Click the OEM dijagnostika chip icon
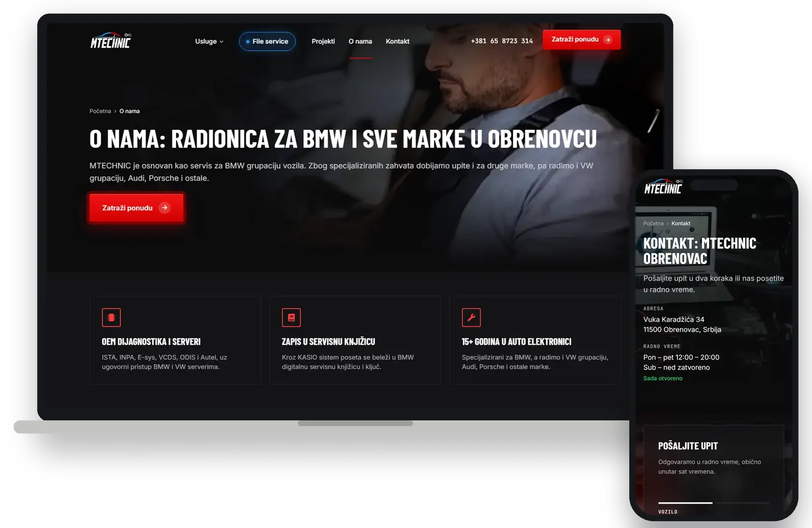Image resolution: width=812 pixels, height=528 pixels. coord(111,317)
